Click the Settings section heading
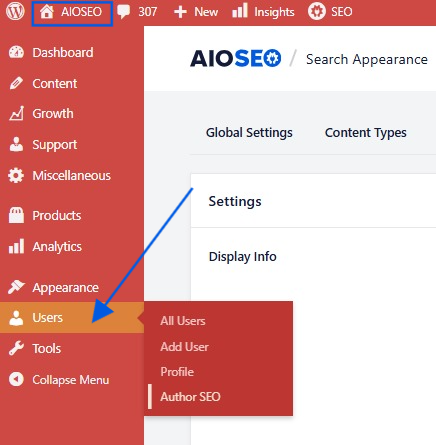 [235, 201]
